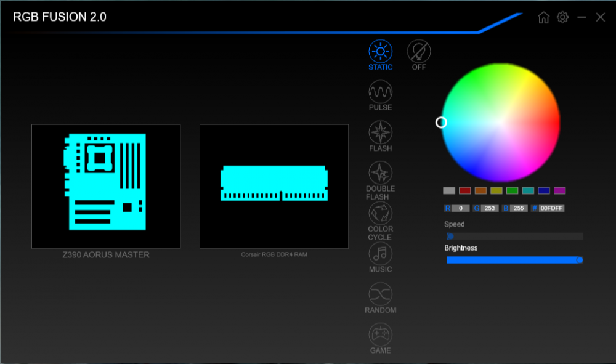This screenshot has height=364, width=616.
Task: Pick the red preset color swatch
Action: (x=464, y=190)
